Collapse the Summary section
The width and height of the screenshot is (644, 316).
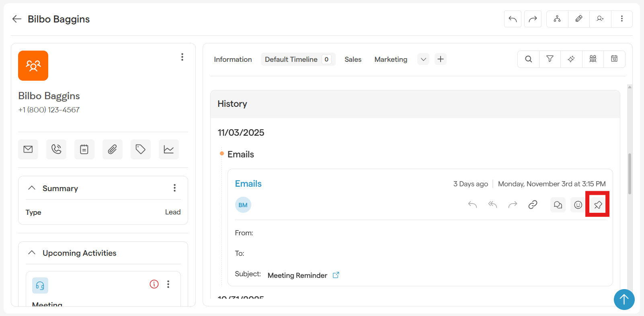pos(32,188)
